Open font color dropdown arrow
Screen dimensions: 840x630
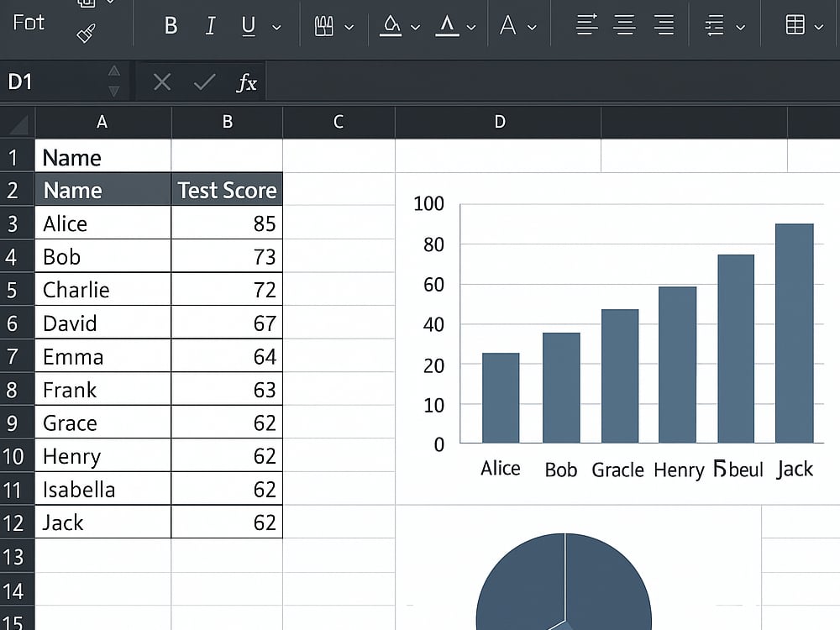coord(471,28)
